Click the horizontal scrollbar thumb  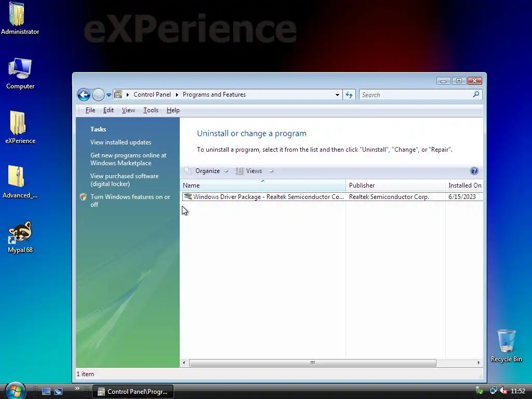(312, 363)
